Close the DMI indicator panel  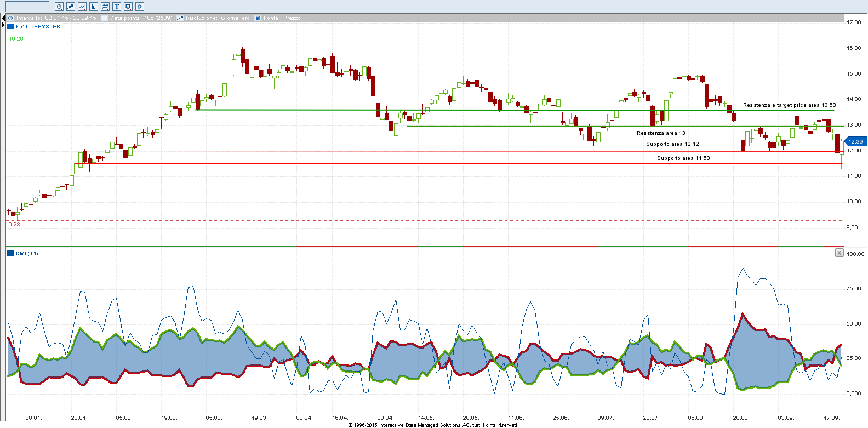pyautogui.click(x=839, y=253)
